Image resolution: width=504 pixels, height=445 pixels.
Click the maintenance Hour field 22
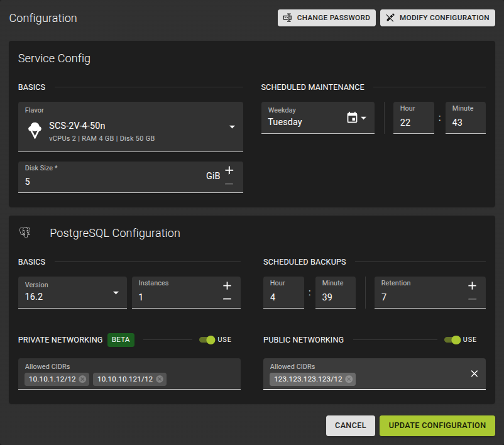(x=414, y=118)
